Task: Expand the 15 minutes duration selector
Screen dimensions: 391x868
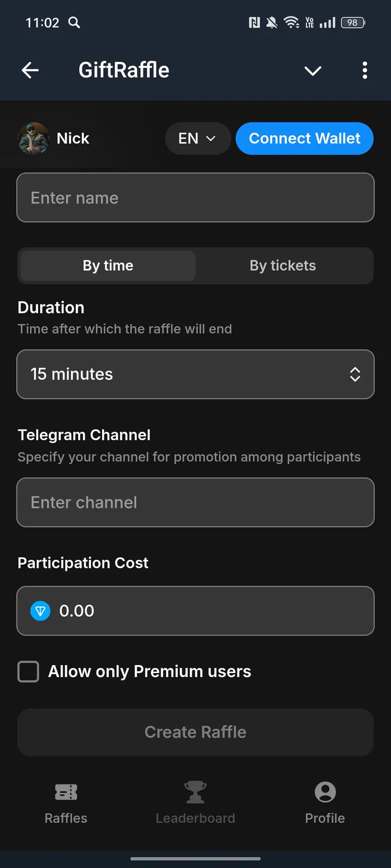Action: tap(195, 374)
